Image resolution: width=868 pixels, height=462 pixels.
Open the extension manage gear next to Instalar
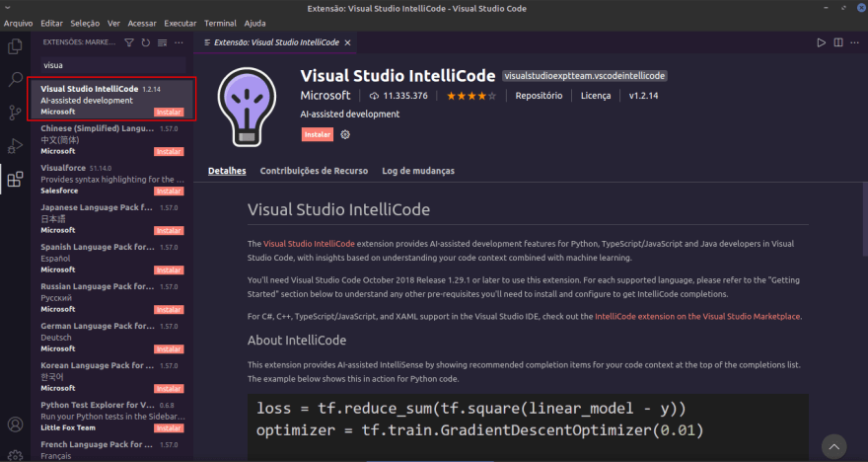click(345, 134)
